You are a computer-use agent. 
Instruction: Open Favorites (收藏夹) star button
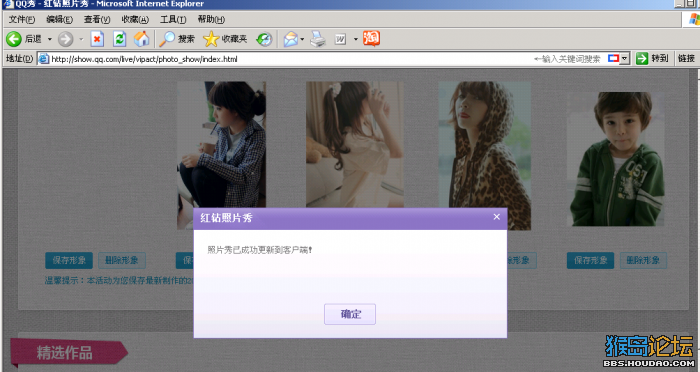[225, 39]
